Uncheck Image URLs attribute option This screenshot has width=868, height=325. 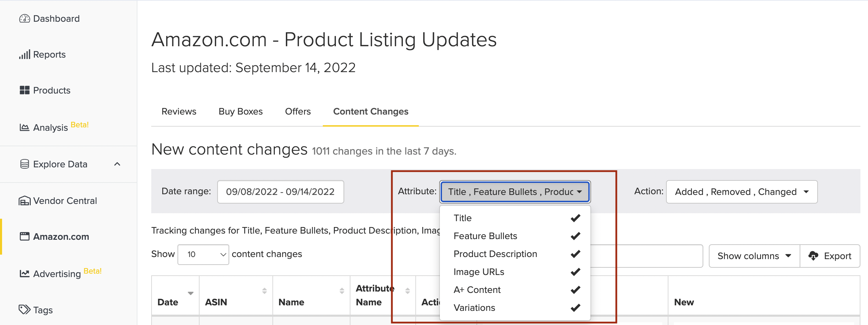(x=515, y=272)
